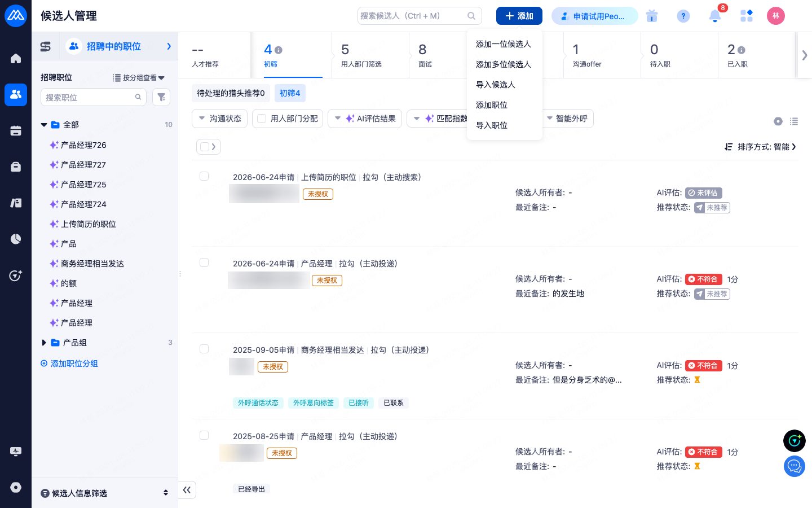Click the blue 添加 button
The width and height of the screenshot is (812, 508).
[519, 16]
